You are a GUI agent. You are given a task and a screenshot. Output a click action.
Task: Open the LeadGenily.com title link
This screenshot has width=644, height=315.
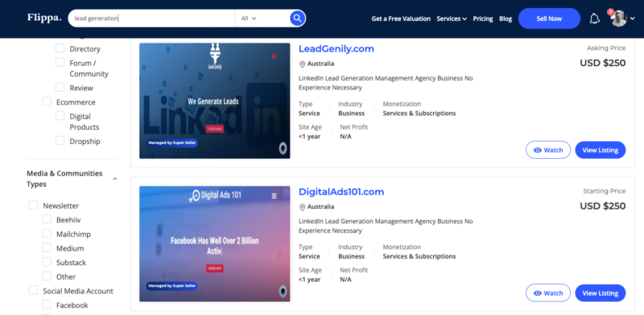tap(336, 48)
